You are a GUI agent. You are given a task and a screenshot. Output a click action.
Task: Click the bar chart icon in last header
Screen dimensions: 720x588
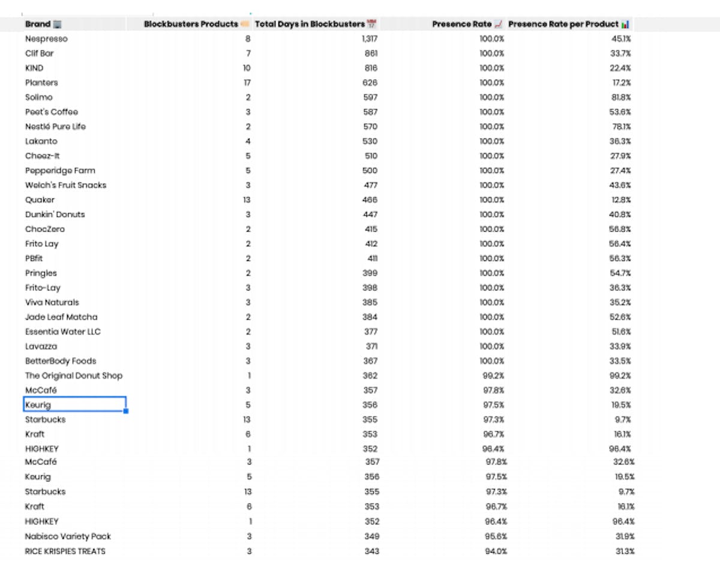(625, 25)
